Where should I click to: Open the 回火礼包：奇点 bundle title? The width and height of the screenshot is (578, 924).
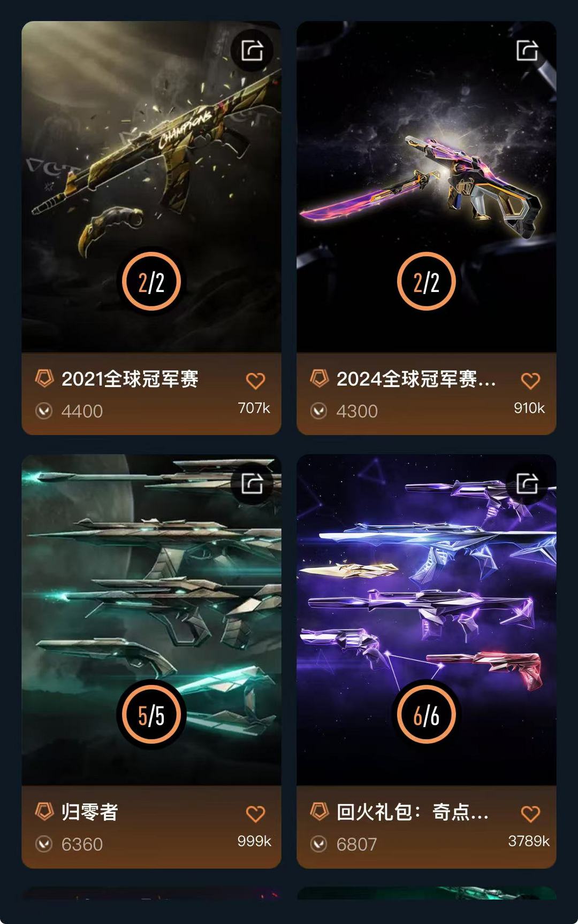412,812
